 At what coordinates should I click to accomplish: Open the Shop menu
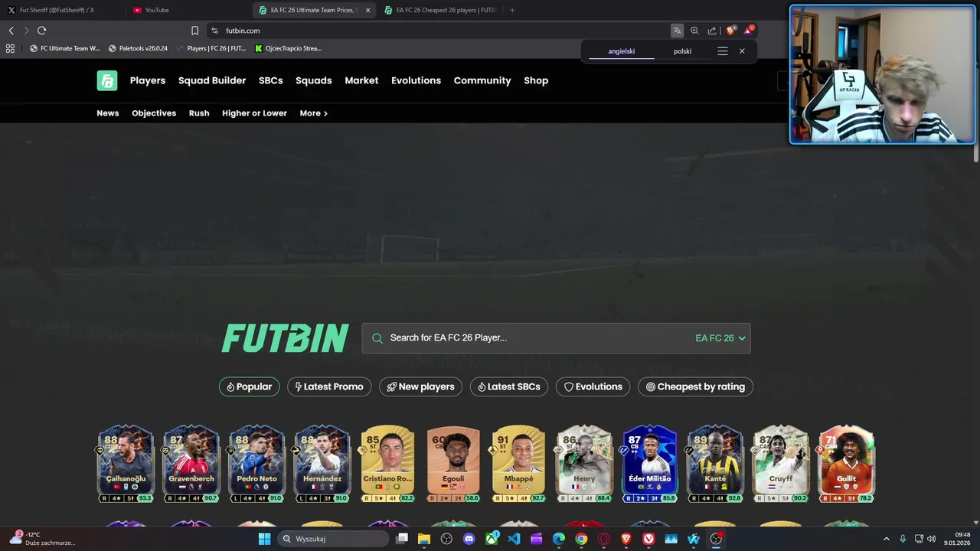click(x=536, y=80)
